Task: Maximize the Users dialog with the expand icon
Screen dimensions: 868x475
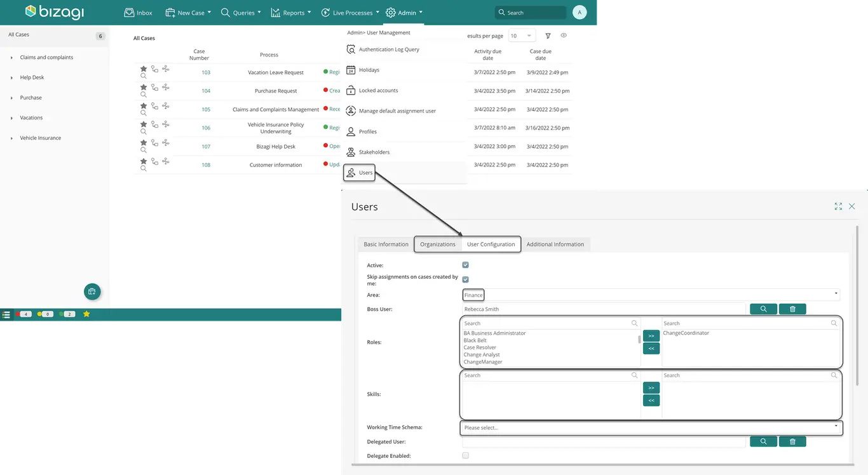Action: point(838,206)
